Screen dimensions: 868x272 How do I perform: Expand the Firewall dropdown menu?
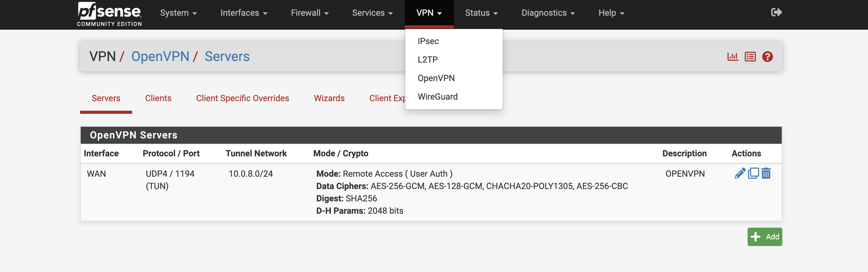309,13
